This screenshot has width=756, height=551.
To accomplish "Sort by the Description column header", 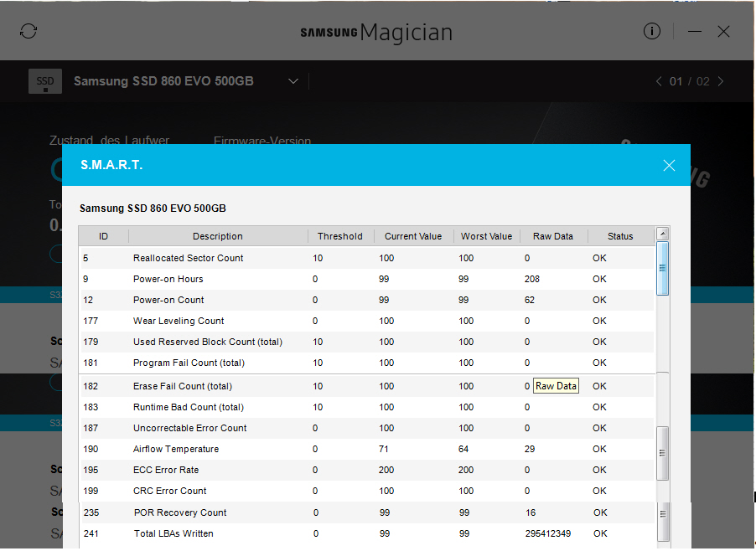I will click(x=218, y=236).
